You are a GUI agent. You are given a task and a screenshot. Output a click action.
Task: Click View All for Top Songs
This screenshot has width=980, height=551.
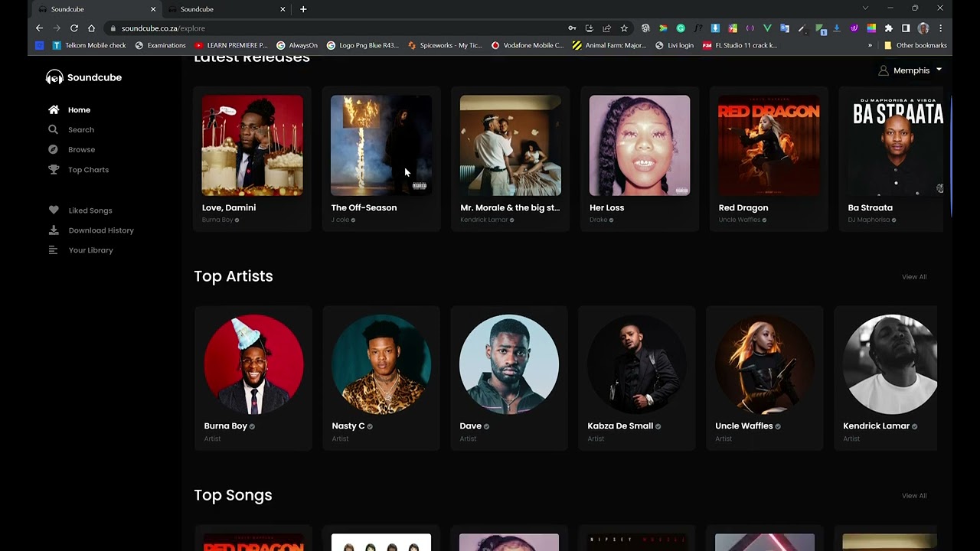click(914, 496)
